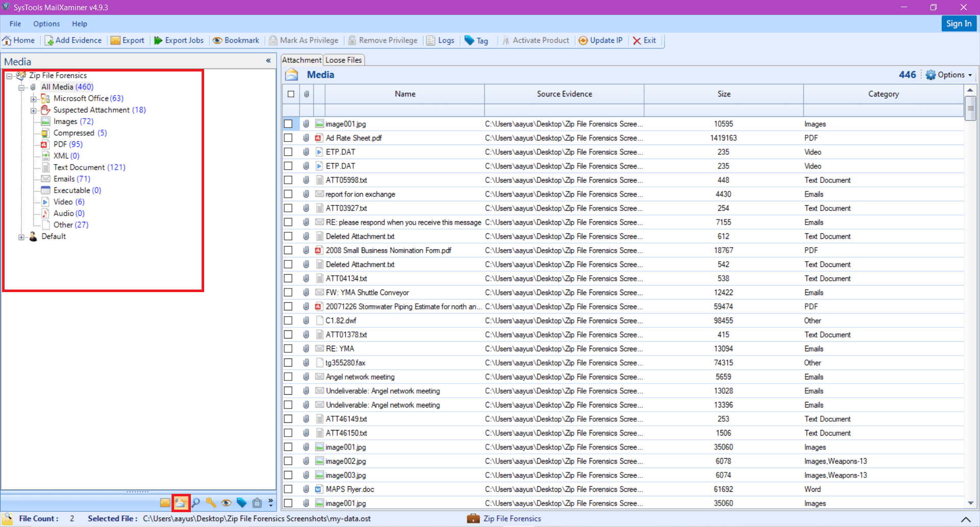Click the Exit button on the toolbar
Viewport: 980px width, 527px height.
[x=645, y=40]
